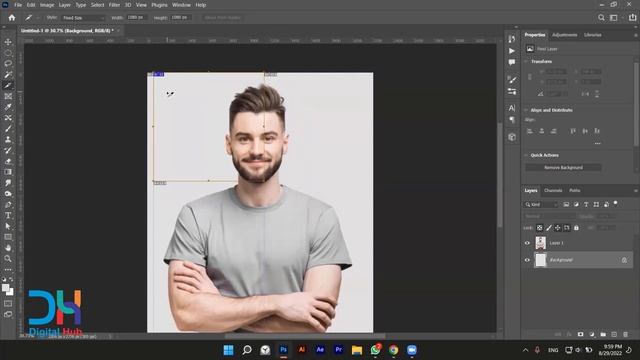640x360 pixels.
Task: Select the Horizontal Type tool
Action: (8, 216)
